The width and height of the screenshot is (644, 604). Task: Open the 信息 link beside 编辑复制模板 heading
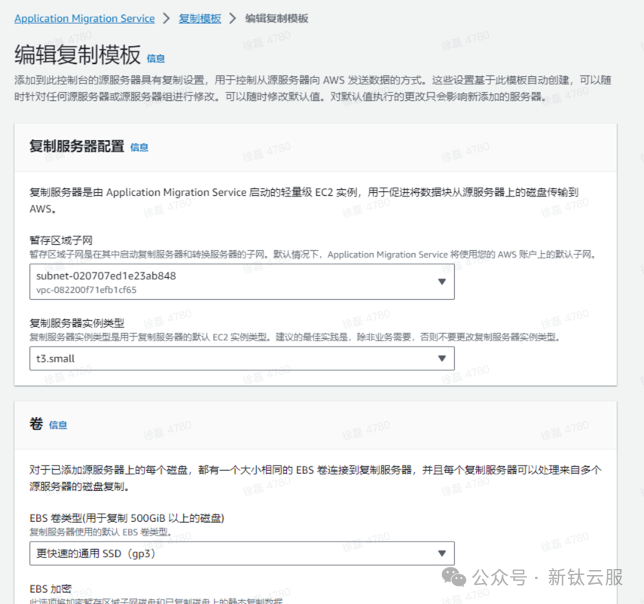coord(156,59)
